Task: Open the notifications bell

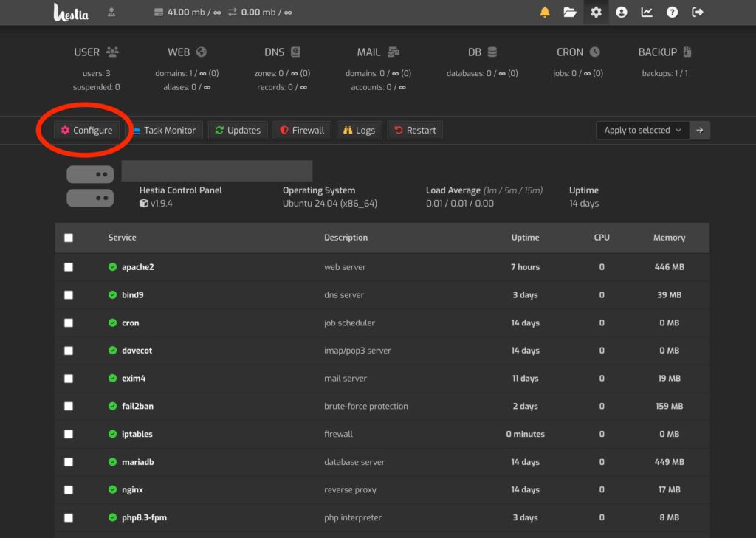Action: (x=545, y=12)
